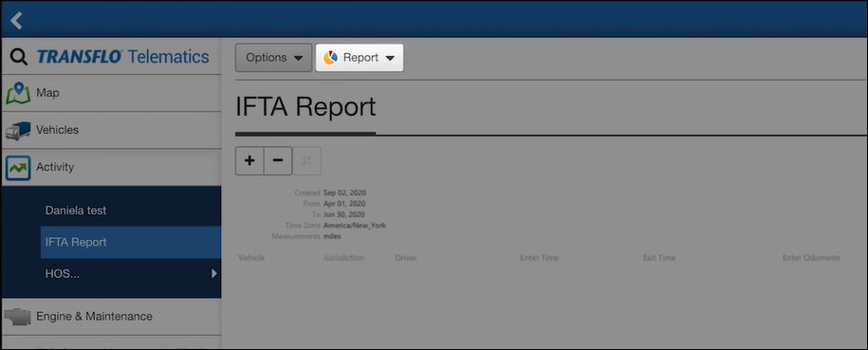Image resolution: width=868 pixels, height=350 pixels.
Task: Zoom in with the plus button
Action: 249,160
